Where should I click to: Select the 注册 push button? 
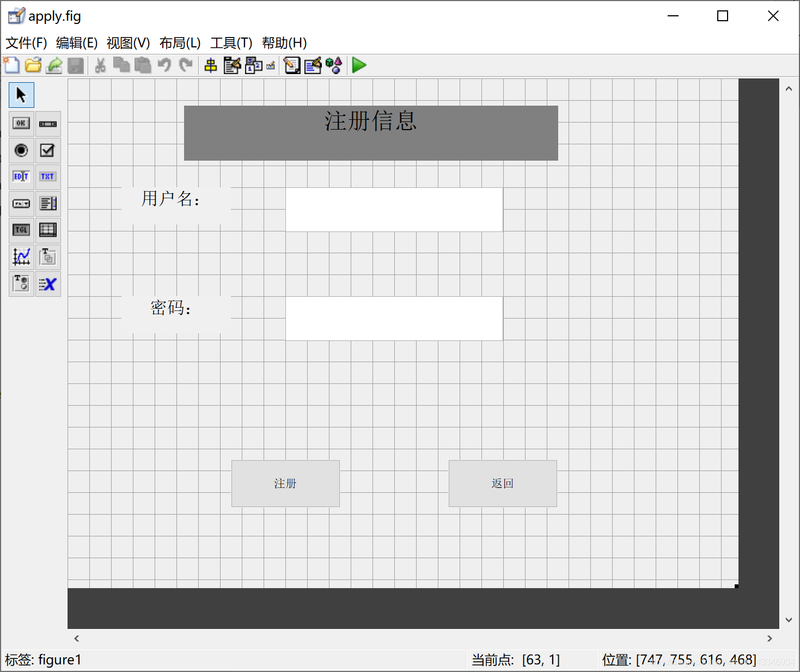(x=285, y=484)
